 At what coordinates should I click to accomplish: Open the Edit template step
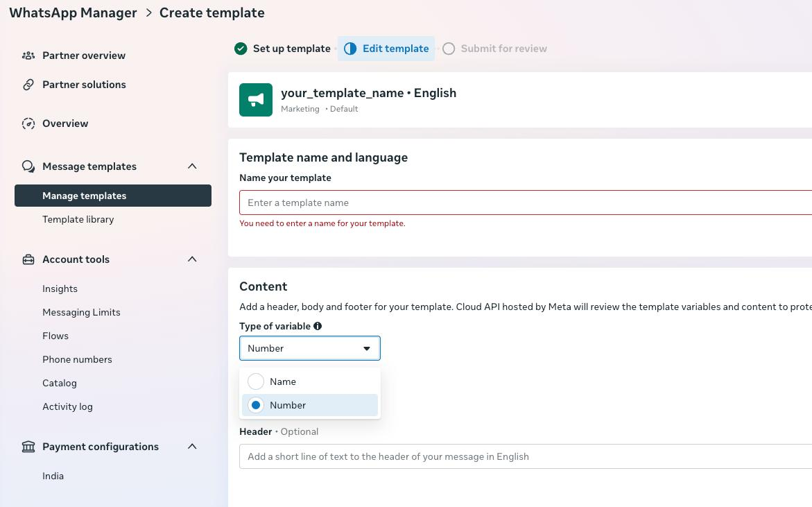pyautogui.click(x=387, y=49)
